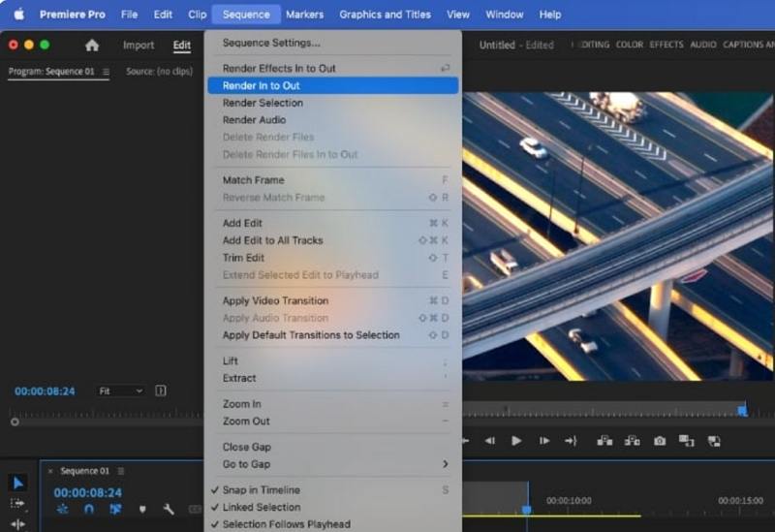This screenshot has height=532, width=775.
Task: Close the Sequence 01 timeline tab
Action: click(x=50, y=471)
